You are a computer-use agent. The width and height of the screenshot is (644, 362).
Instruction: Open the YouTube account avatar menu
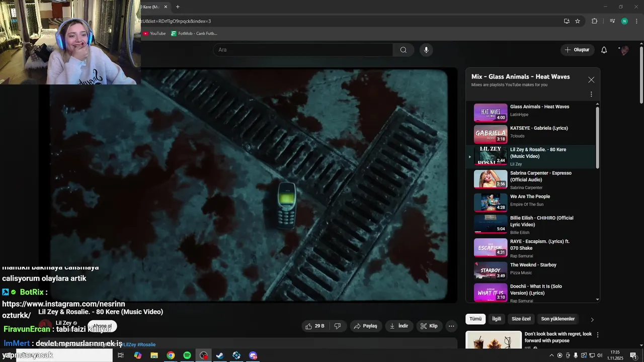coord(624,50)
